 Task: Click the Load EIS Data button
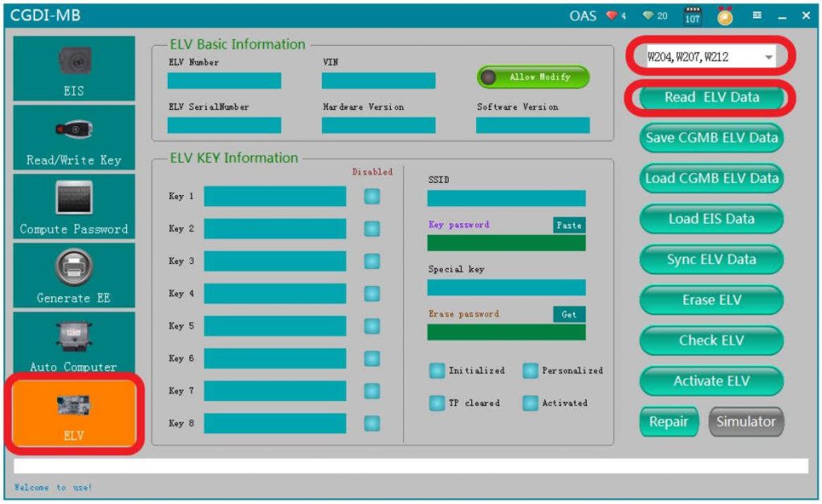[x=711, y=219]
